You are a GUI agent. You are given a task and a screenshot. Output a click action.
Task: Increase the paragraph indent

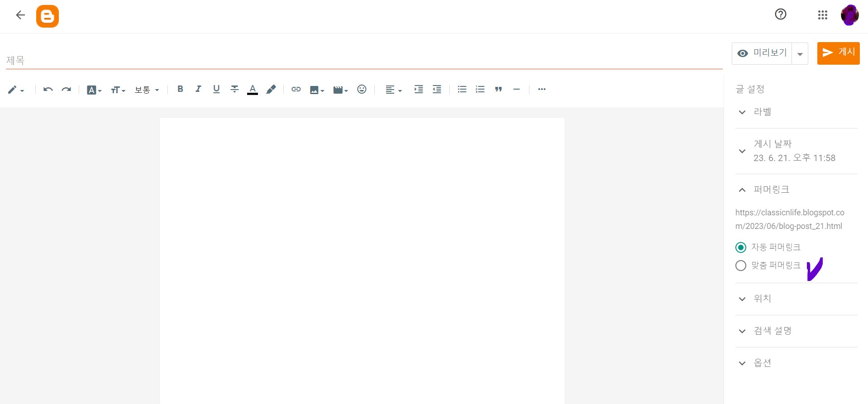(x=419, y=89)
